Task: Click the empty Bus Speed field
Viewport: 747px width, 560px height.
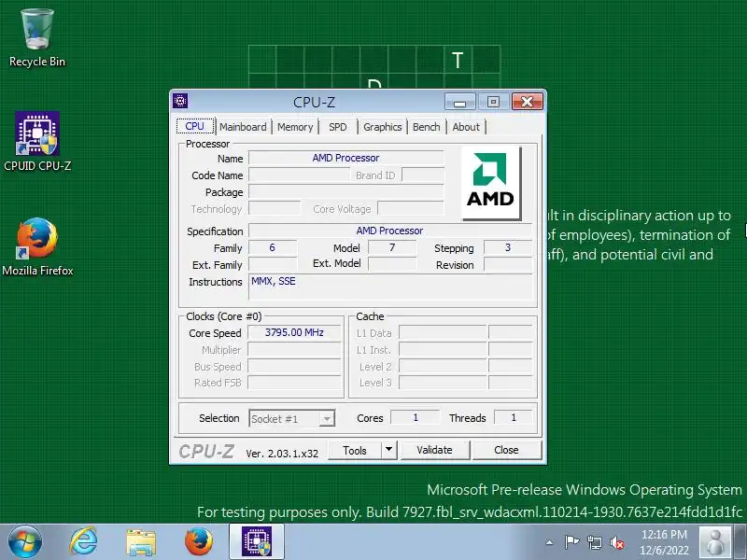Action: (x=295, y=366)
